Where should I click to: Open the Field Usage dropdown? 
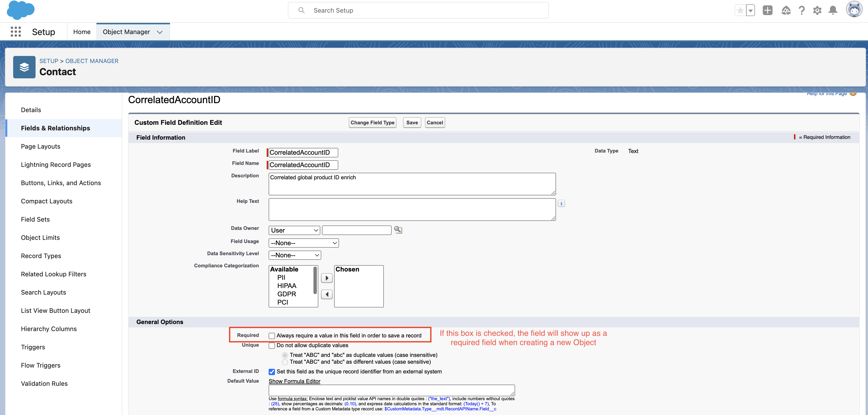(304, 243)
